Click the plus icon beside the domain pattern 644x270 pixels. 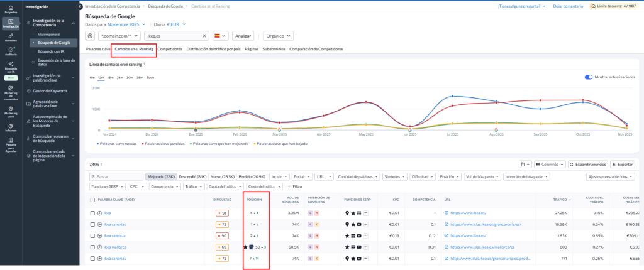tap(90, 36)
